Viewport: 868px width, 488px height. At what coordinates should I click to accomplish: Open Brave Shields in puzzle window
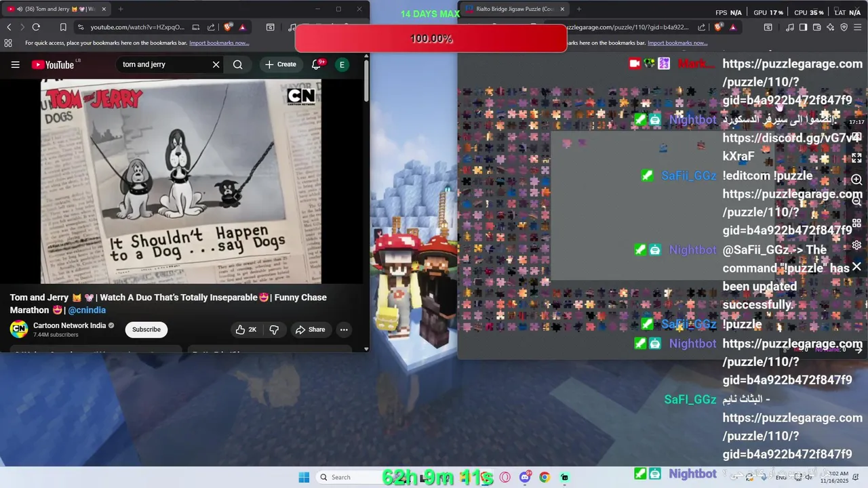[718, 27]
